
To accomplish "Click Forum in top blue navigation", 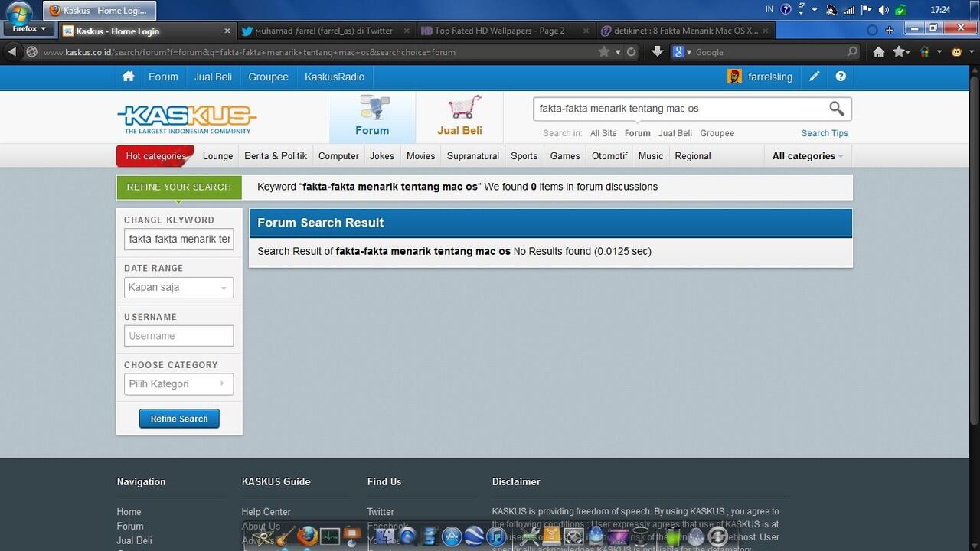I will click(x=163, y=77).
